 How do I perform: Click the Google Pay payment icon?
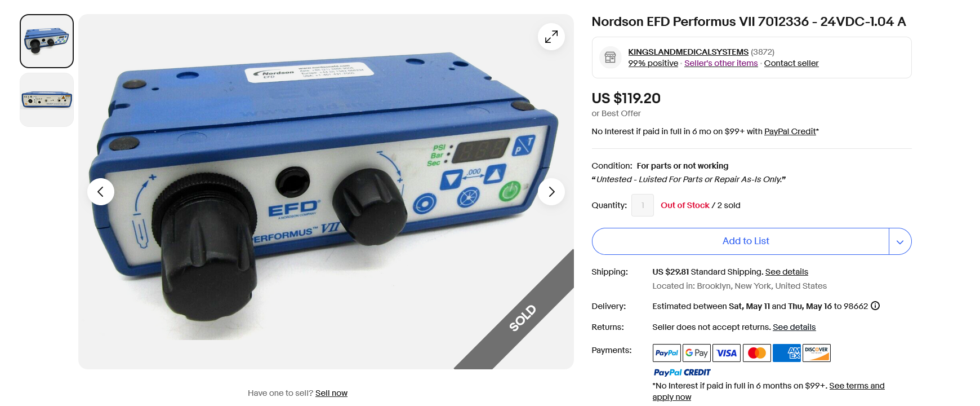[697, 353]
